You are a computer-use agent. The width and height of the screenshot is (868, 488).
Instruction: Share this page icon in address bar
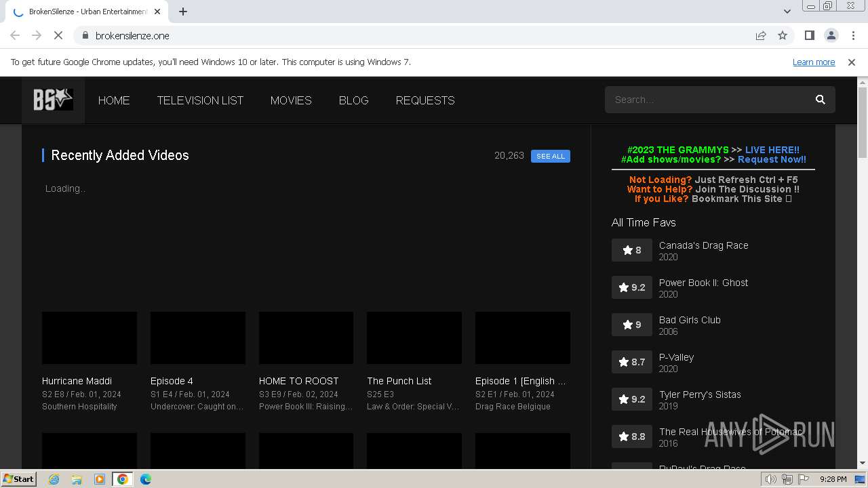tap(761, 35)
